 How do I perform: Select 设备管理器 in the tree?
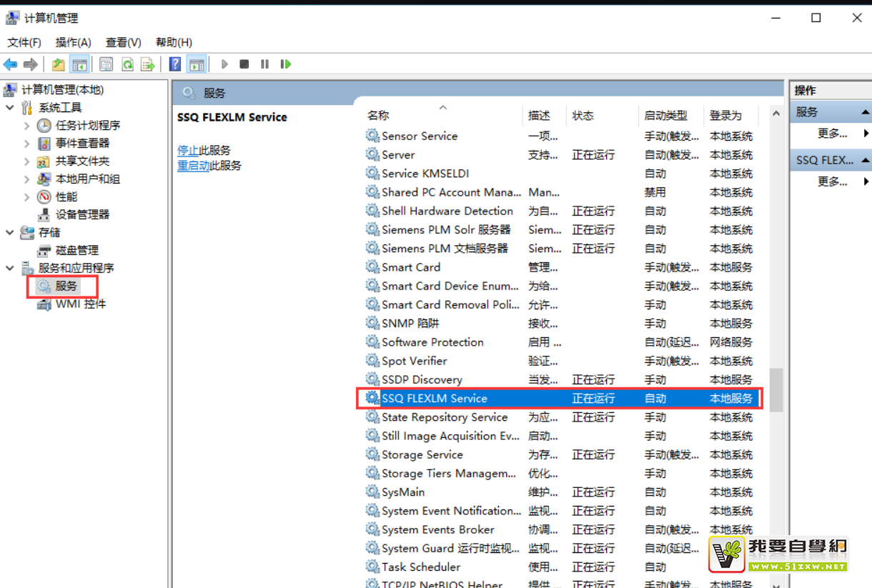pos(82,214)
